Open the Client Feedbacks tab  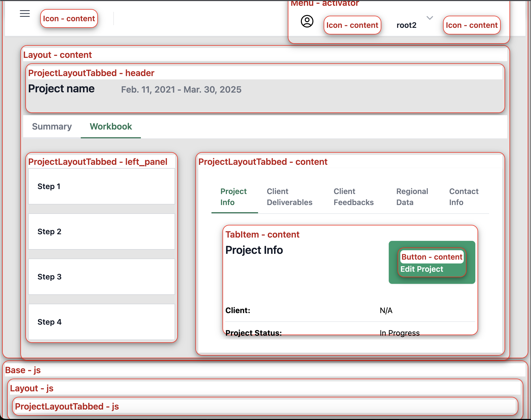353,197
